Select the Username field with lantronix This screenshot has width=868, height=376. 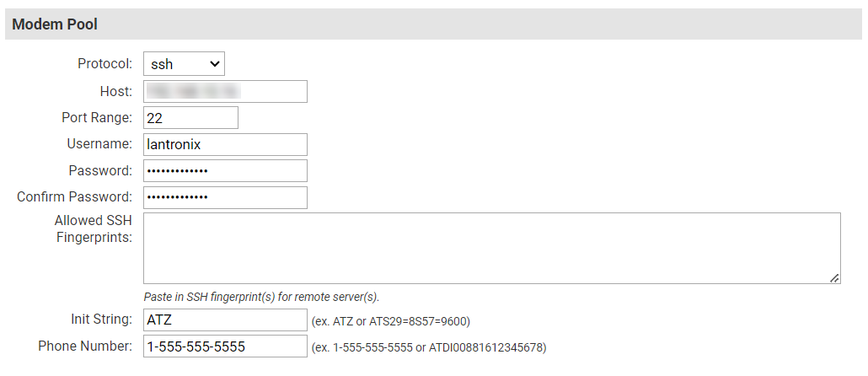coord(225,144)
